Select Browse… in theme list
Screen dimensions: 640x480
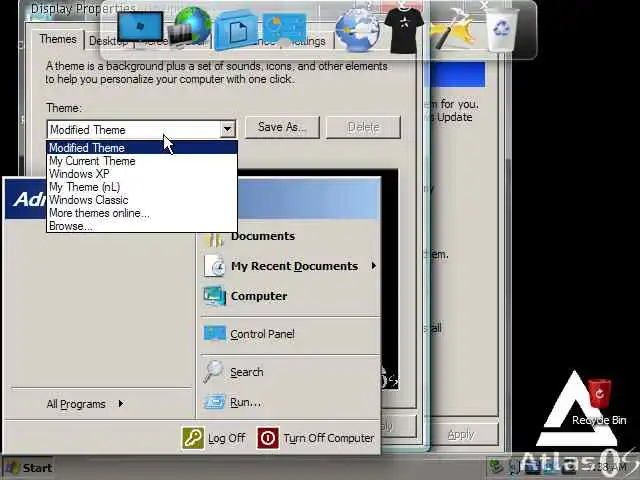(142, 226)
